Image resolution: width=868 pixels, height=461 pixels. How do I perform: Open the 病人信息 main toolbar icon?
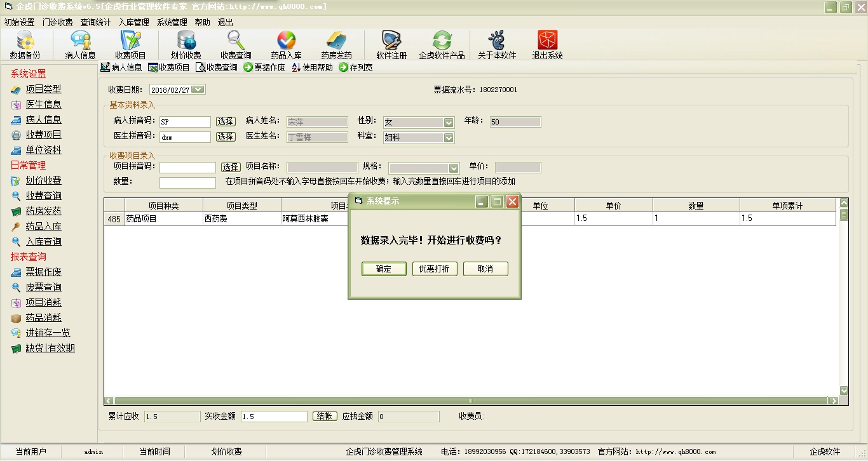[81, 45]
